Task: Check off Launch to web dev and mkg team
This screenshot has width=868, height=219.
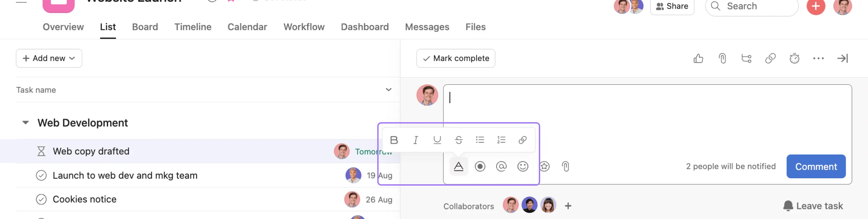Action: [x=41, y=175]
